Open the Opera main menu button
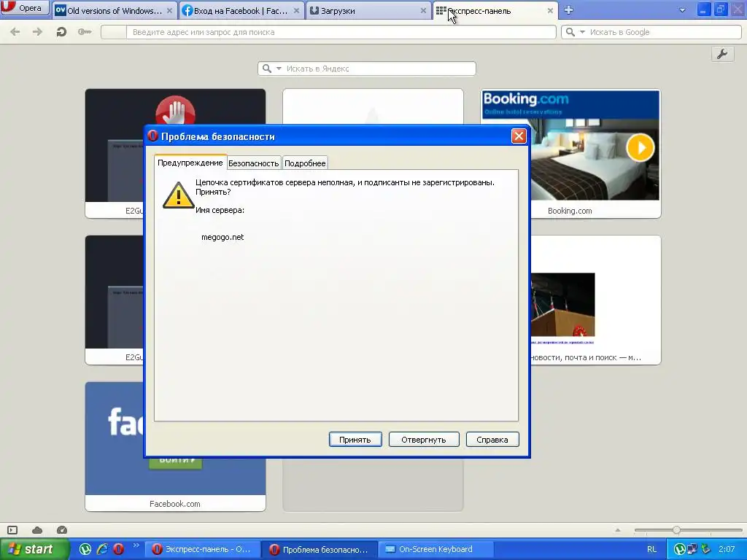This screenshot has height=560, width=747. click(x=24, y=7)
